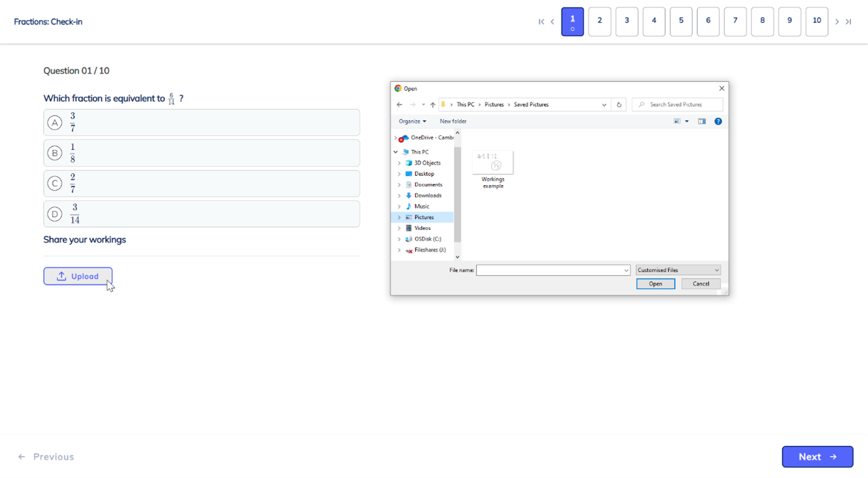Click the blue Help icon
This screenshot has width=868, height=478.
(718, 121)
